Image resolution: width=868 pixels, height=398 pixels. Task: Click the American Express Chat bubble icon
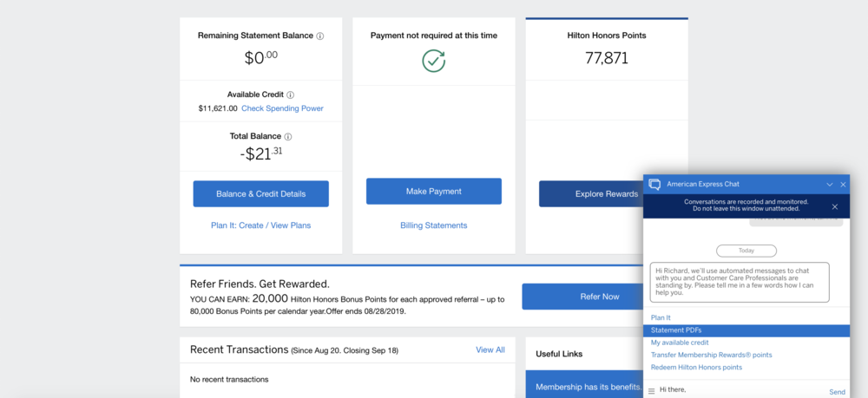pos(654,184)
